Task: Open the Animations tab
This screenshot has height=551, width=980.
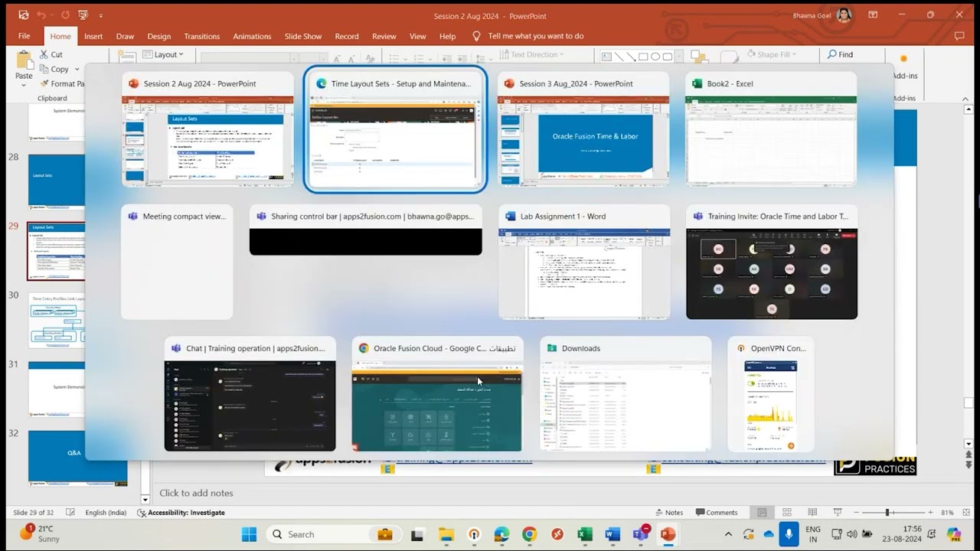Action: click(252, 36)
